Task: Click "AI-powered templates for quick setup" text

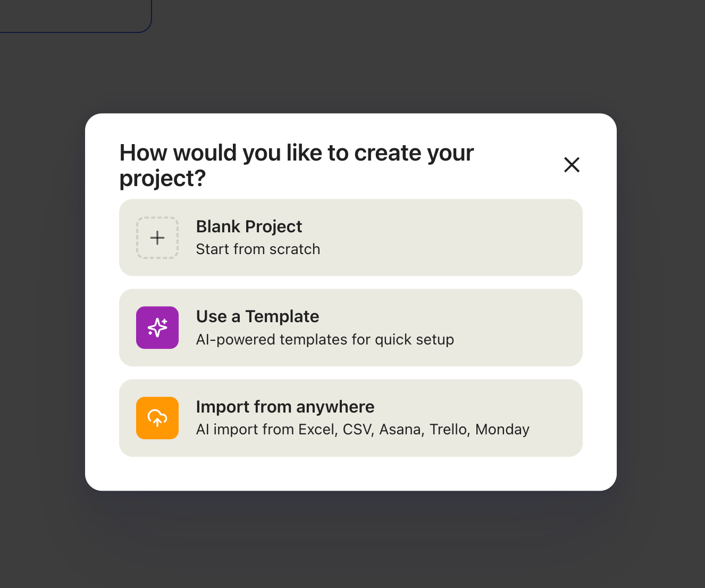Action: click(325, 340)
